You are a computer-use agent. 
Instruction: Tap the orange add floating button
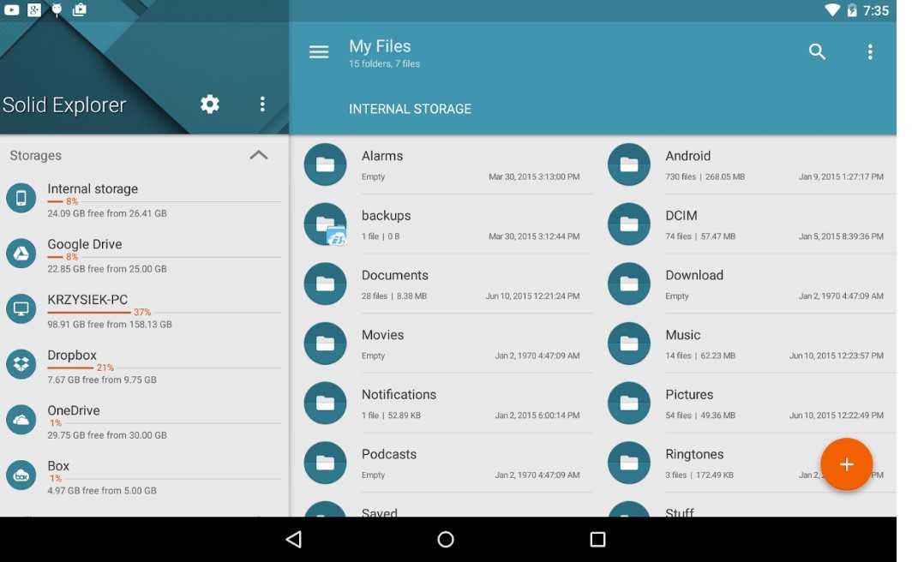point(846,464)
